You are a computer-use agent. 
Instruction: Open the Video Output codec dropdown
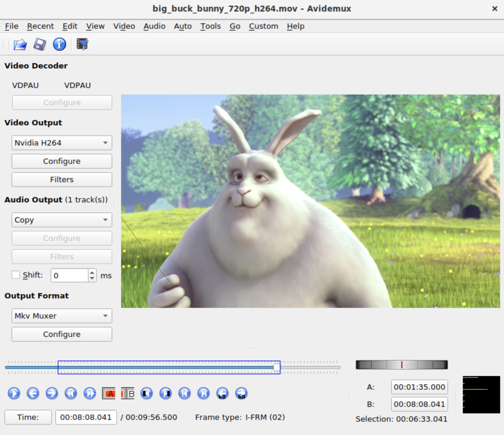click(62, 143)
